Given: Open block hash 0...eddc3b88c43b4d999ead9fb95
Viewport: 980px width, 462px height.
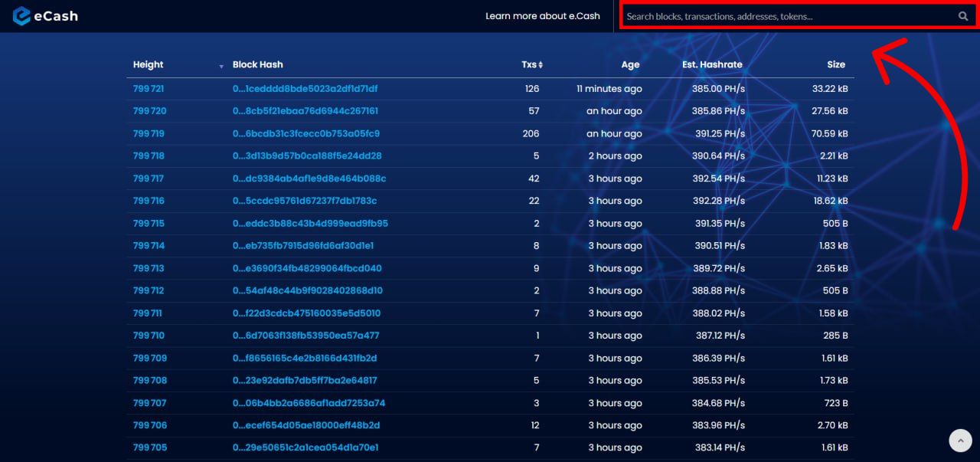Looking at the screenshot, I should click(310, 224).
